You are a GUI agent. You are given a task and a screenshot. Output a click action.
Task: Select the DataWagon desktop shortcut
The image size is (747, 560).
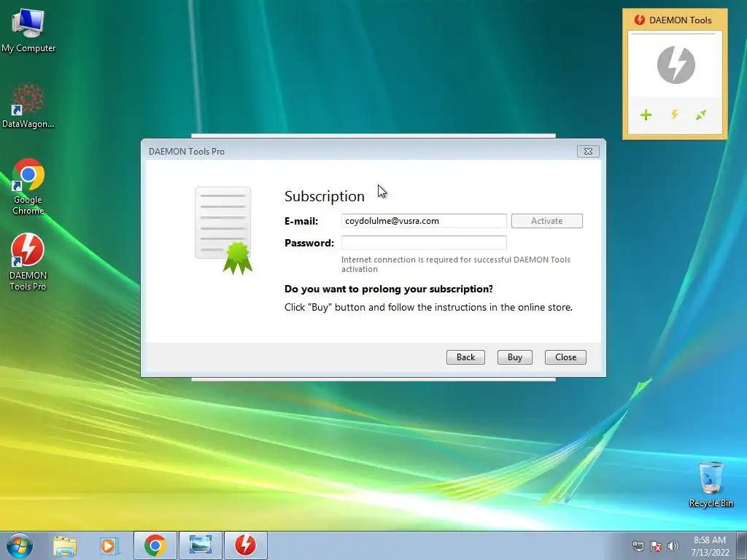click(28, 106)
